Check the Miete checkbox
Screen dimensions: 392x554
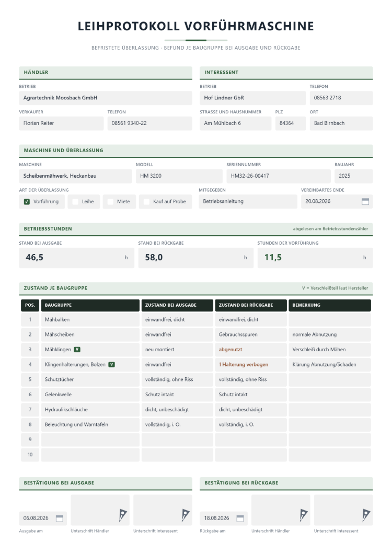[110, 202]
